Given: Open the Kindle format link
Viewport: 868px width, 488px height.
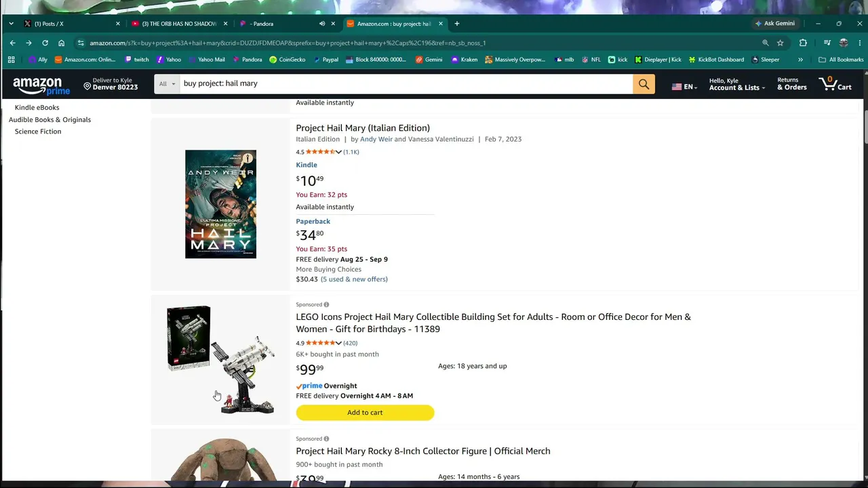Looking at the screenshot, I should [x=307, y=165].
